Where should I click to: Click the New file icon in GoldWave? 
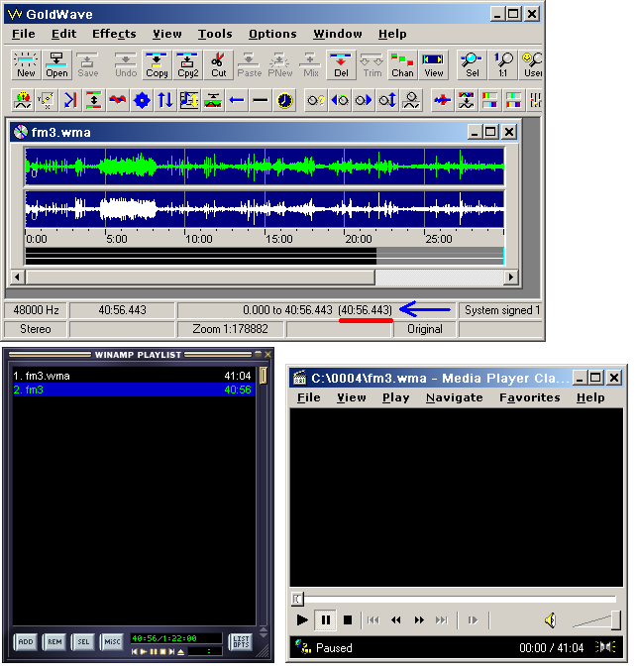pyautogui.click(x=26, y=64)
